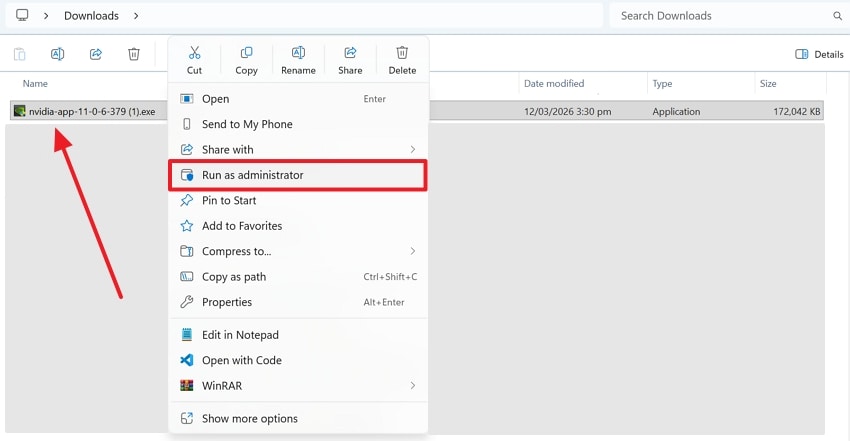Screen dimensions: 850x441
Task: Click the toolbar rename icon
Action: [57, 54]
